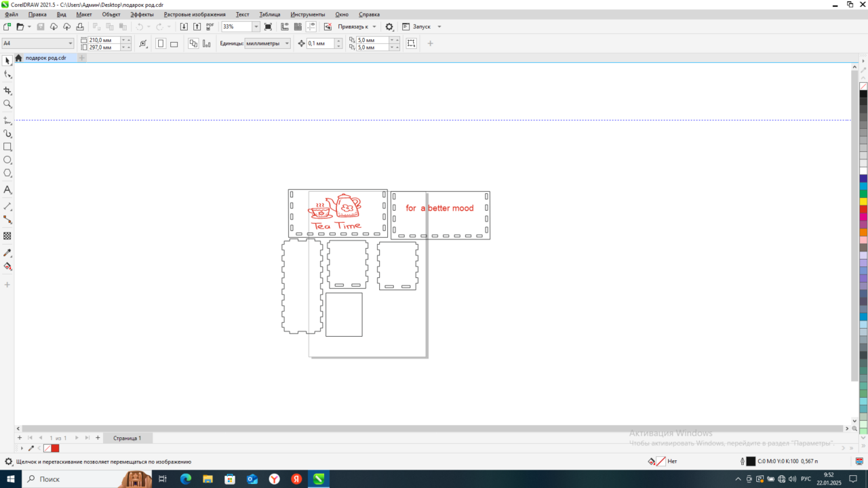Toggle show guidelines

[311, 26]
